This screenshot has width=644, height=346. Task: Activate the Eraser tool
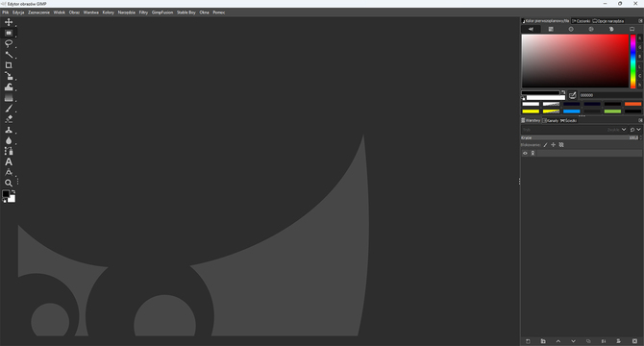coord(9,119)
